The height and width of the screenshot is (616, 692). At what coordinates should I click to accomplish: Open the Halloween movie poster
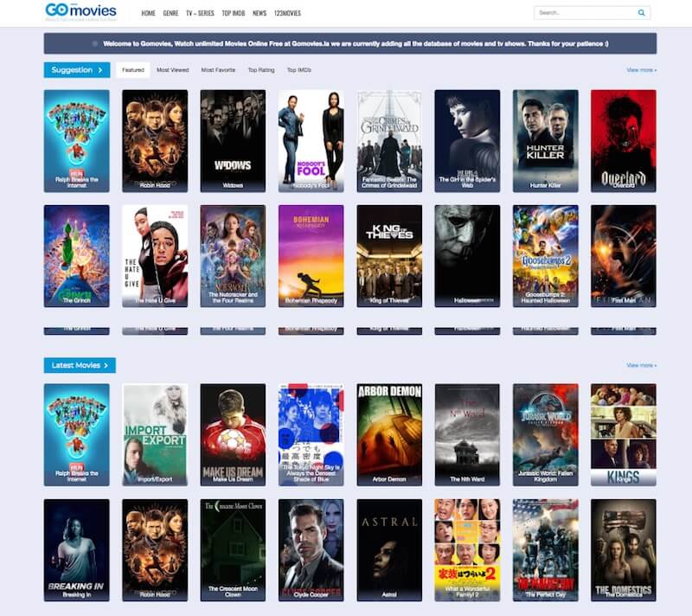(x=467, y=256)
